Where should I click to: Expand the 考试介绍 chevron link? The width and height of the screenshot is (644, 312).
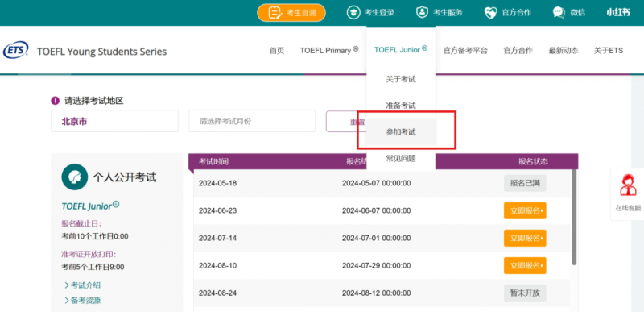click(x=83, y=285)
